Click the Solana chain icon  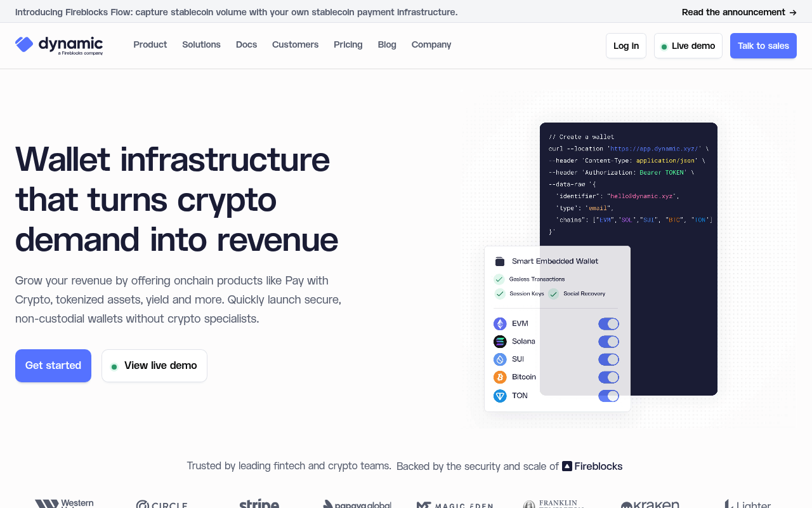500,342
